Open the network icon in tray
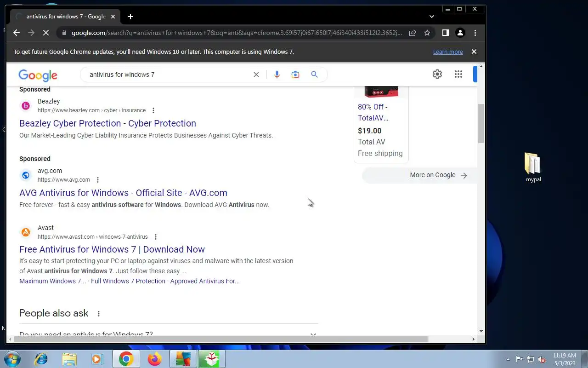This screenshot has height=368, width=588. [x=531, y=359]
